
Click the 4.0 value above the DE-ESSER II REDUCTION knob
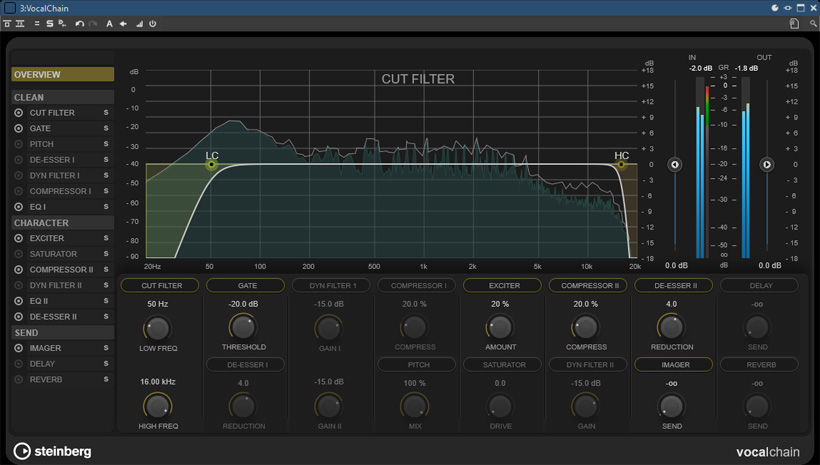pos(671,304)
